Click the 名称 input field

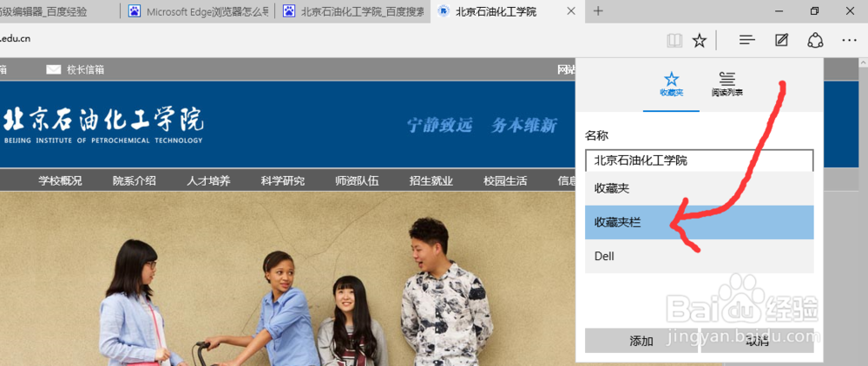pos(699,160)
